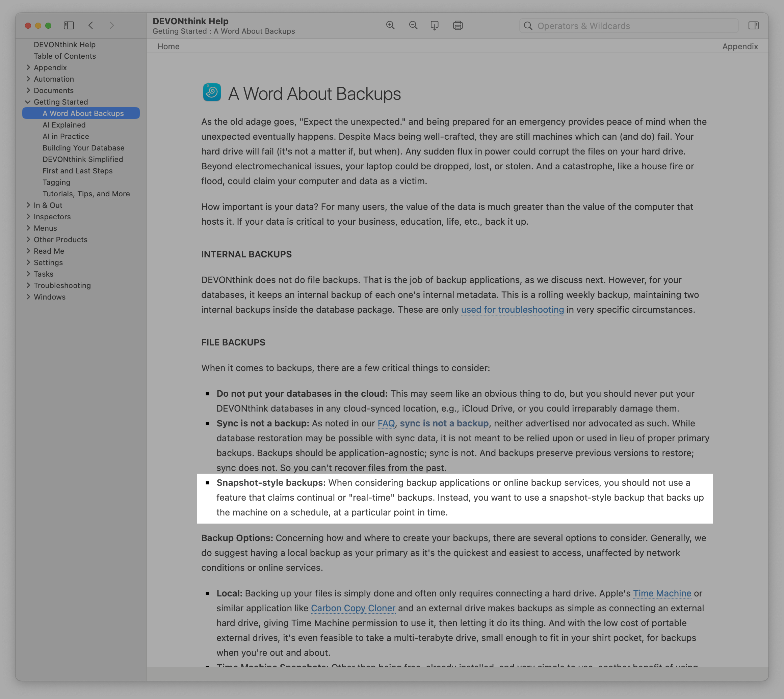Collapse the Getting Started section
Screen dimensions: 784x699
[x=28, y=102]
